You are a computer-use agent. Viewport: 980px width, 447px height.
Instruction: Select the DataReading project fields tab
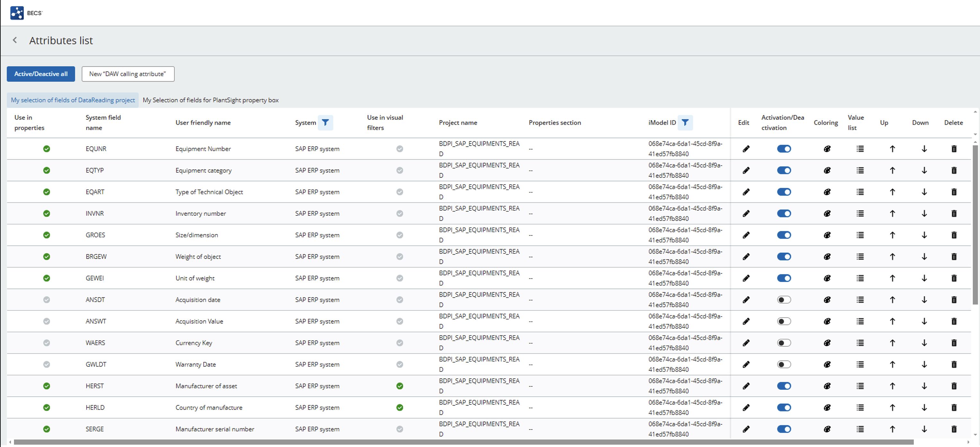[x=72, y=100]
